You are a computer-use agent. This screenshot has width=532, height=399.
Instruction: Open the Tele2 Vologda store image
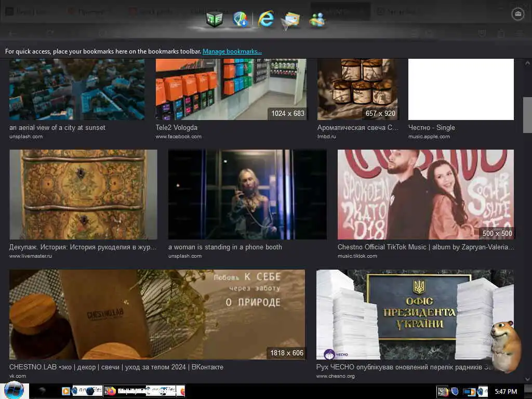pos(231,89)
